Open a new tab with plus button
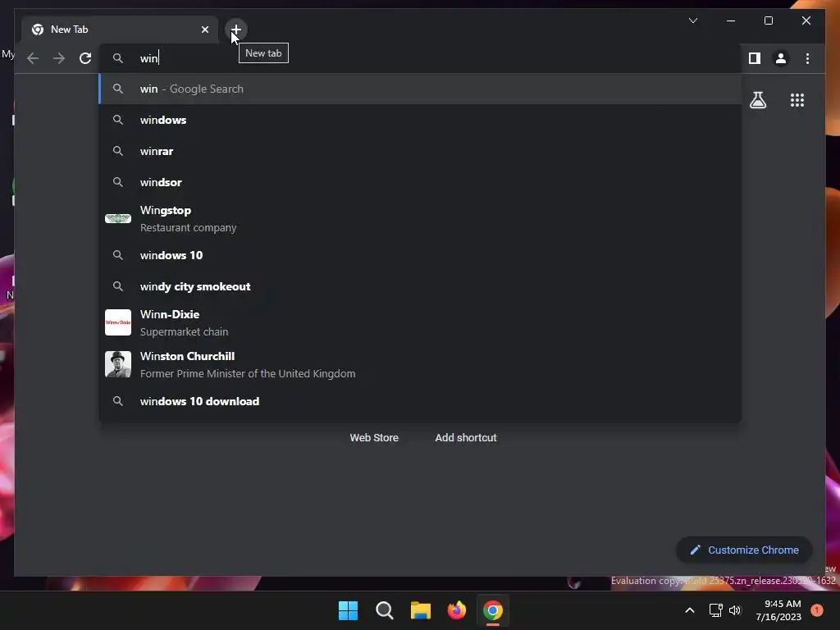Viewport: 840px width, 630px height. click(x=235, y=30)
